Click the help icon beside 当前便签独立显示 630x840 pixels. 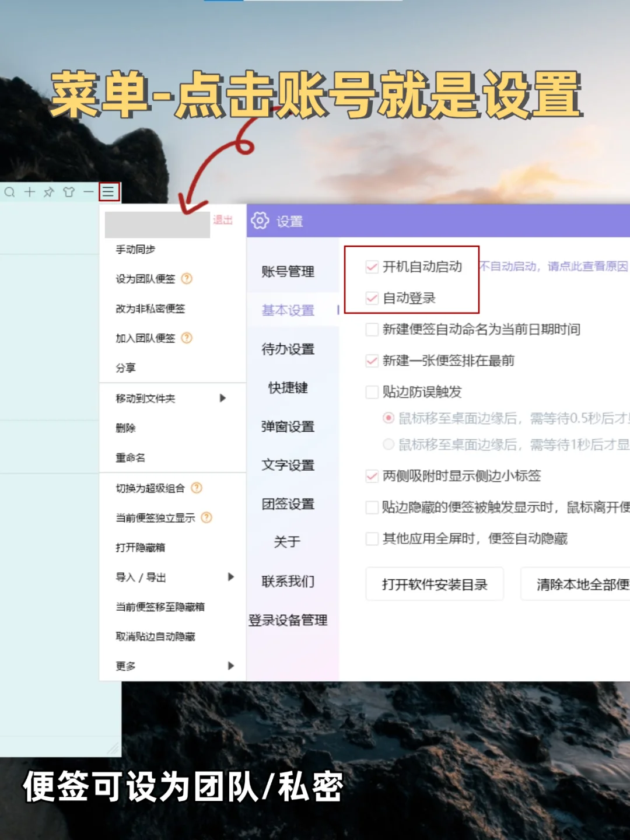click(206, 517)
